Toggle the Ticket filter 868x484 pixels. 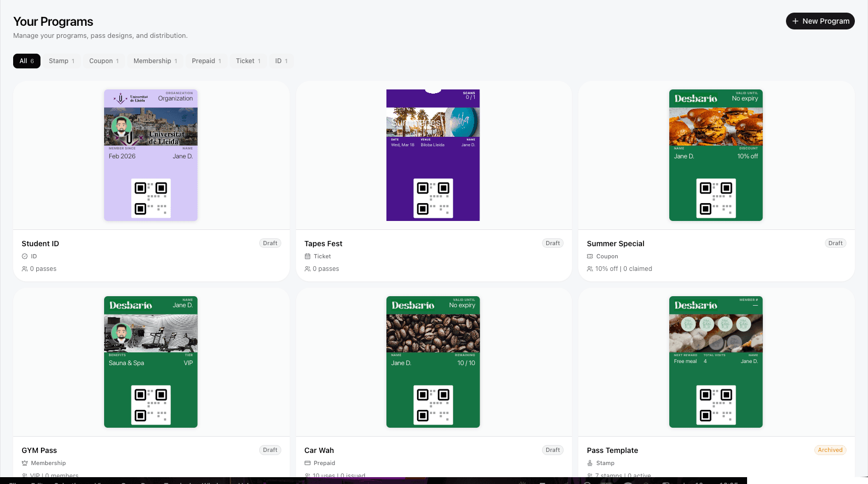(x=248, y=60)
